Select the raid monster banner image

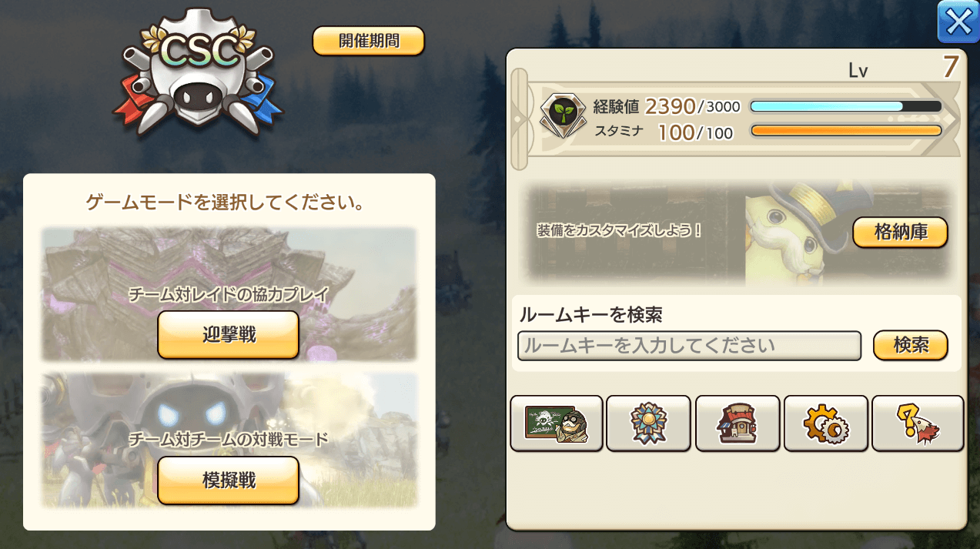(x=229, y=294)
